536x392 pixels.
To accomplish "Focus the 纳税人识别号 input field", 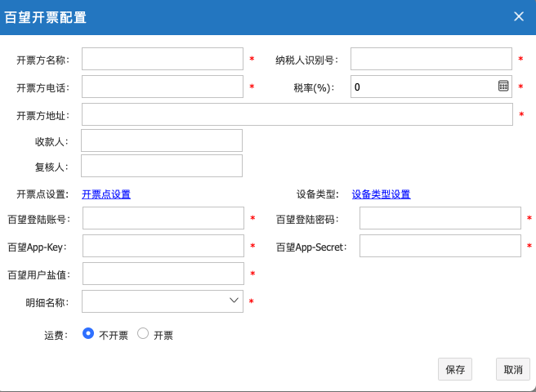I will 431,59.
